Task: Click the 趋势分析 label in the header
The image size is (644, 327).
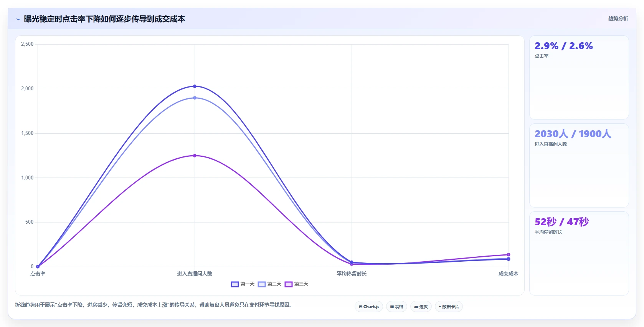Action: point(618,18)
